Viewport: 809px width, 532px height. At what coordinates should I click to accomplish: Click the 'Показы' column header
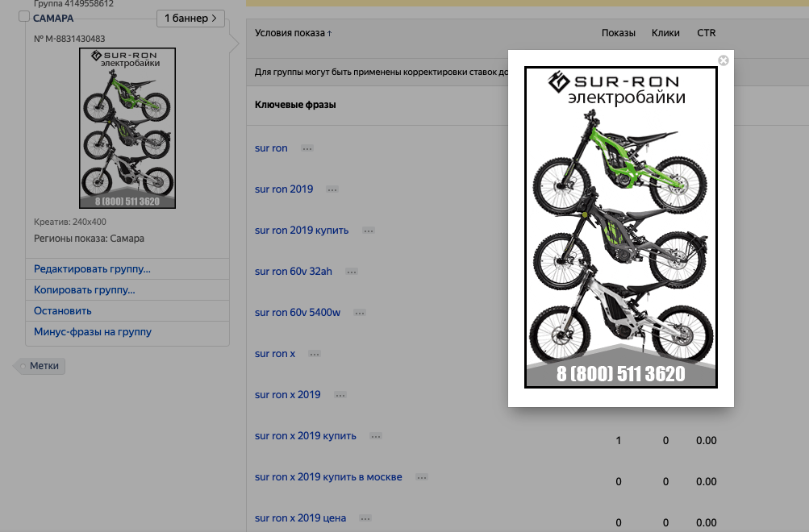618,33
